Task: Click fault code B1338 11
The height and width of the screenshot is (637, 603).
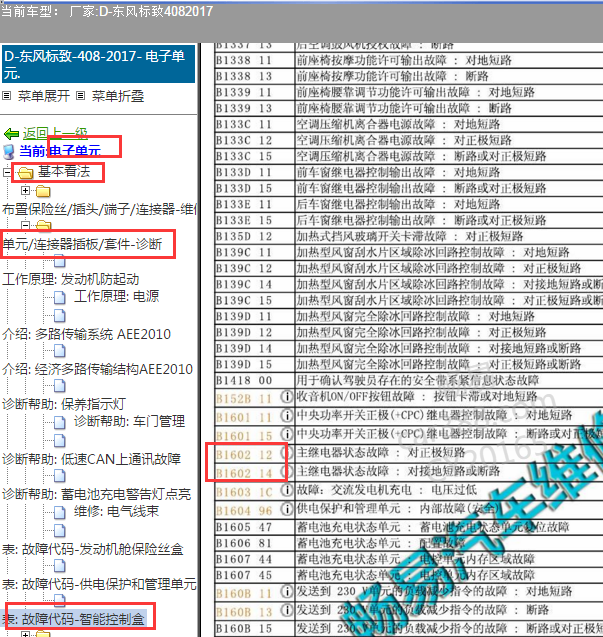Action: (244, 61)
